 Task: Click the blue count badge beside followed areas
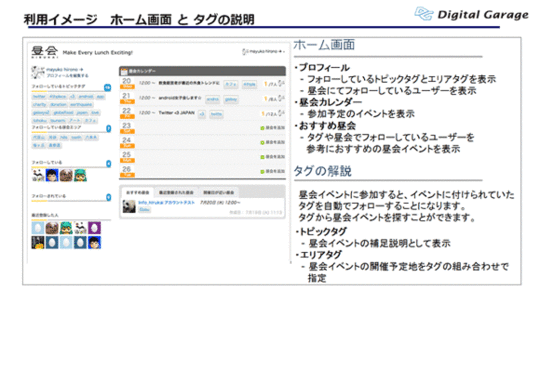pos(108,129)
